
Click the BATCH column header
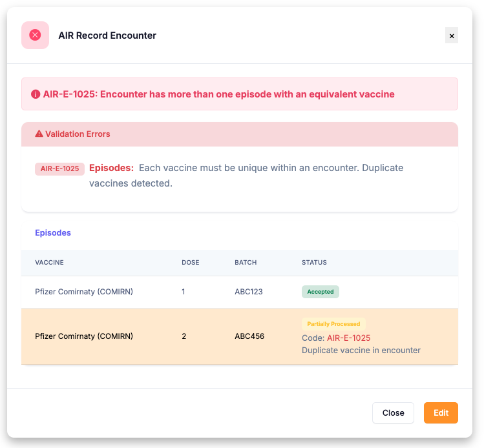(246, 262)
